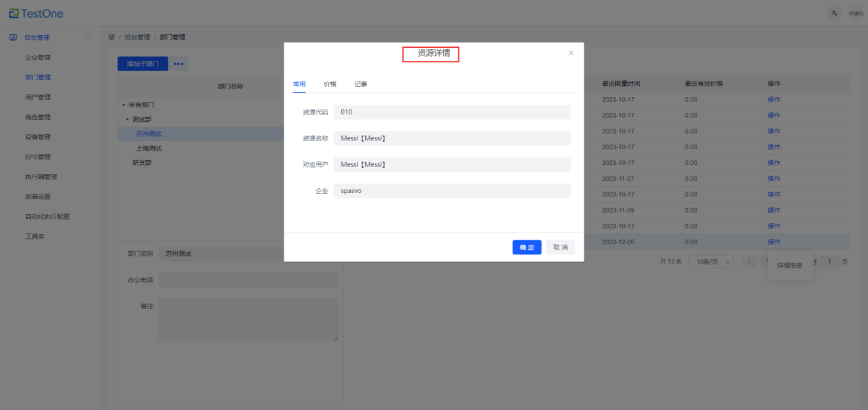Select 详细信息 from the popup menu
This screenshot has width=868, height=410.
pos(789,265)
